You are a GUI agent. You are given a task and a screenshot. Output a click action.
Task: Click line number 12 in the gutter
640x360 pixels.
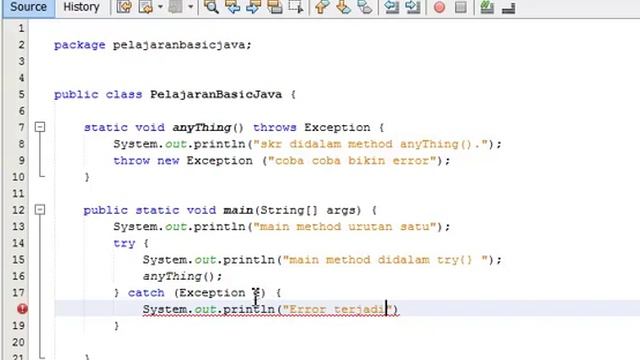(x=18, y=210)
